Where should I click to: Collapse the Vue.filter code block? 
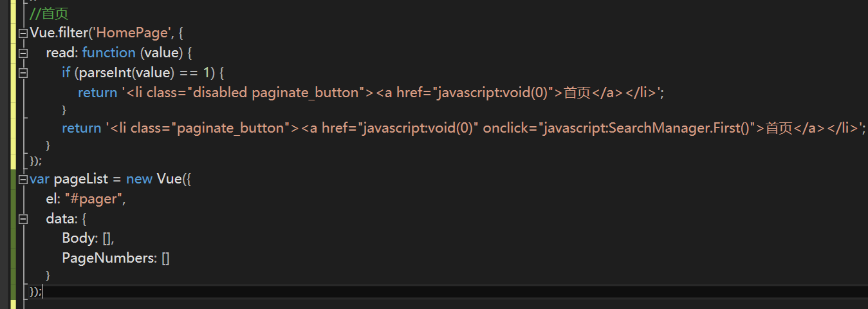click(x=24, y=33)
